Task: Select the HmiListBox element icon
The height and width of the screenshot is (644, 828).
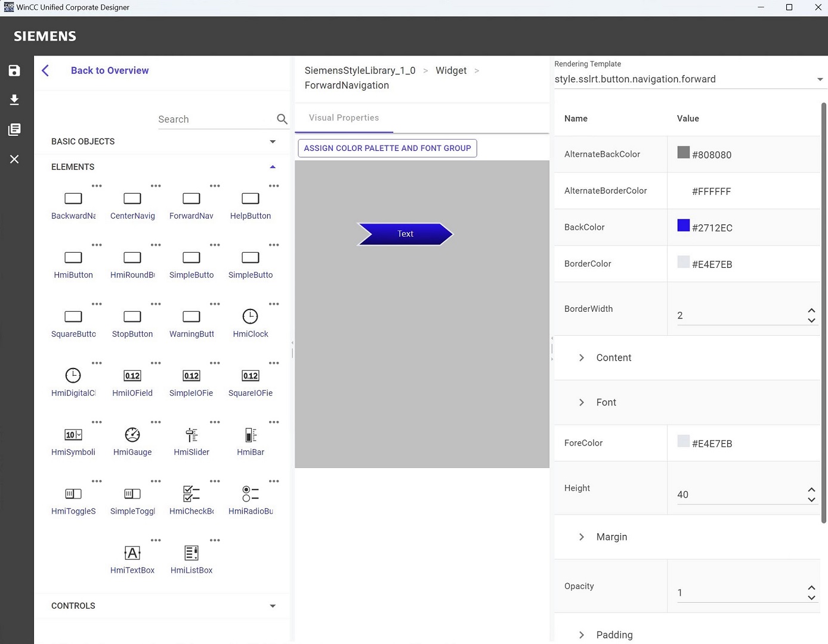Action: (191, 553)
